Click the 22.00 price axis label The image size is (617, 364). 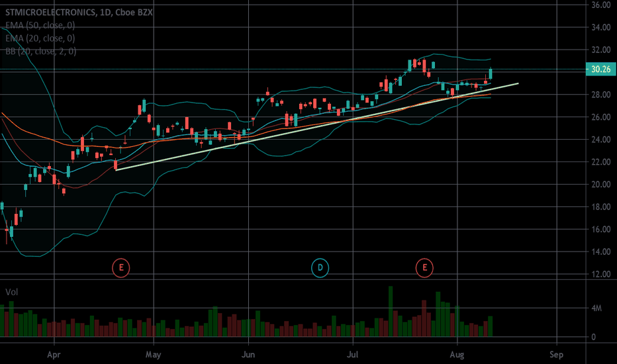tap(601, 161)
